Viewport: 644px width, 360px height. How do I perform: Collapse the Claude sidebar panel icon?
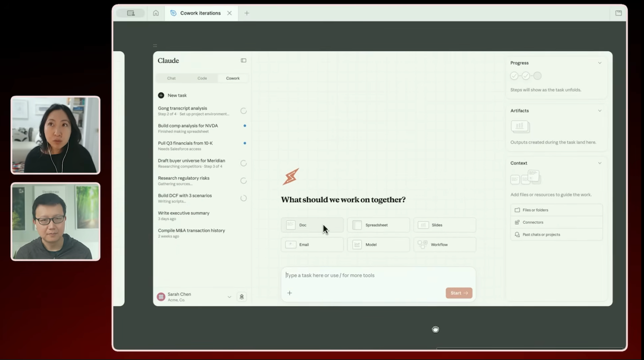244,60
